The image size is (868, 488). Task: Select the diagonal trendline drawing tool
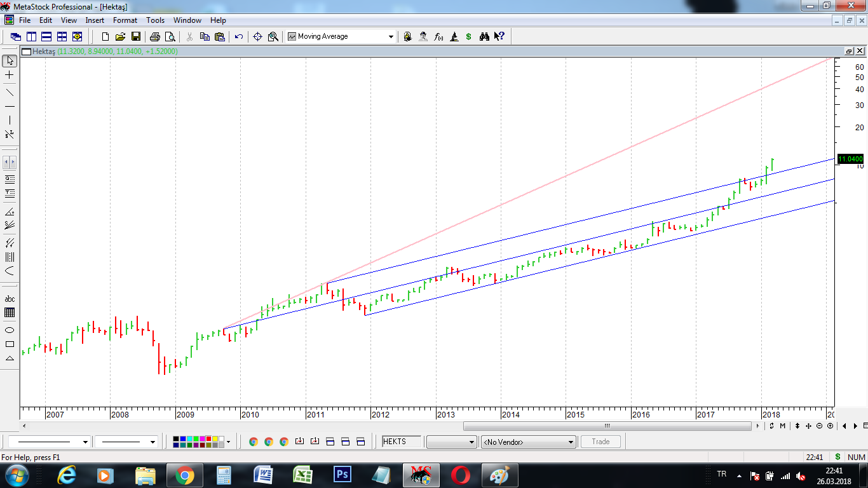tap(10, 93)
